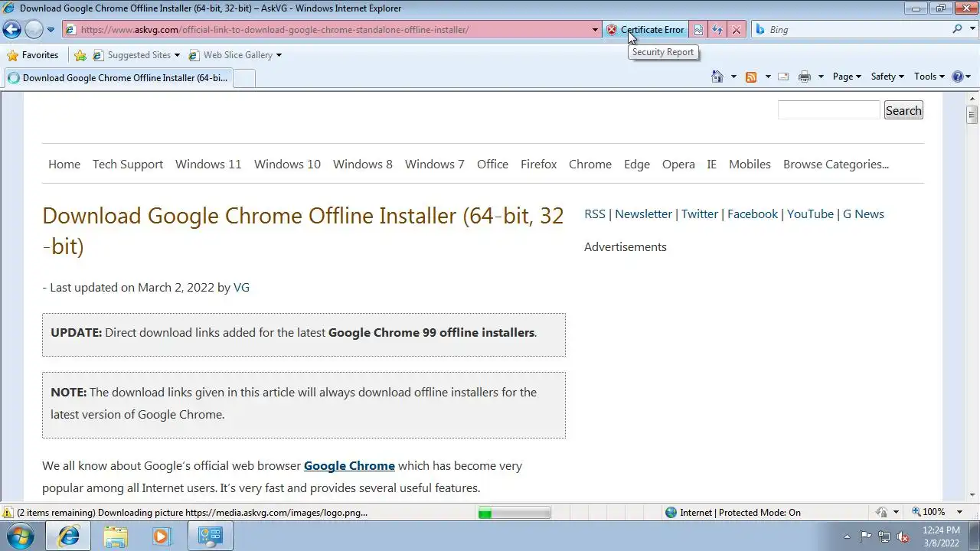Click the Read Mail envelope icon

[x=783, y=77]
